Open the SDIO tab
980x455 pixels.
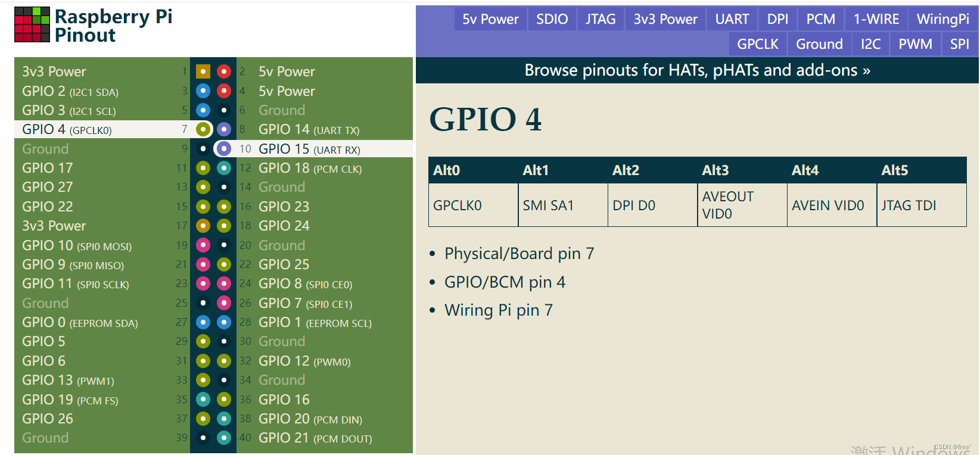tap(552, 19)
